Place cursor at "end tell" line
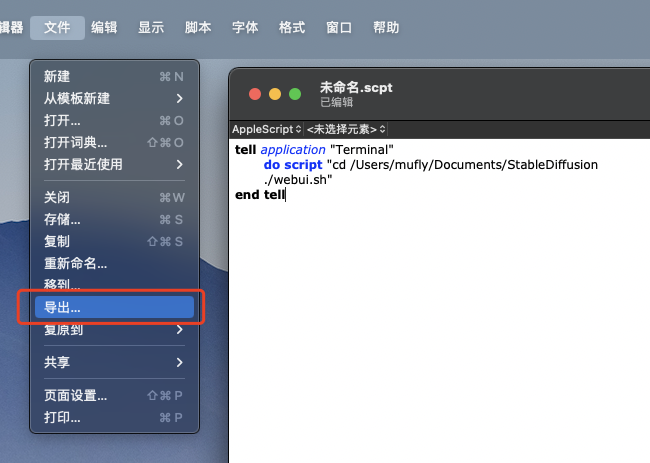 (x=260, y=195)
